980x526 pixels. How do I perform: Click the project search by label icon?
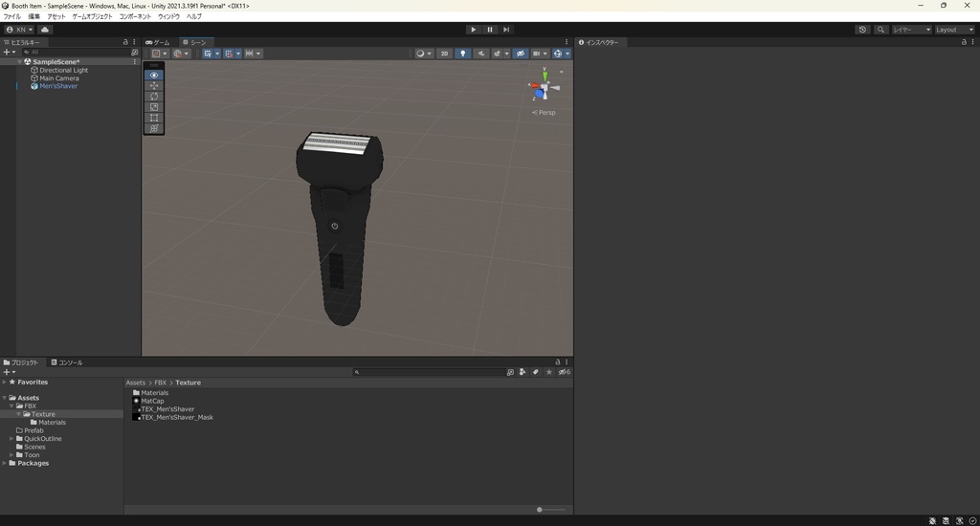[x=536, y=372]
